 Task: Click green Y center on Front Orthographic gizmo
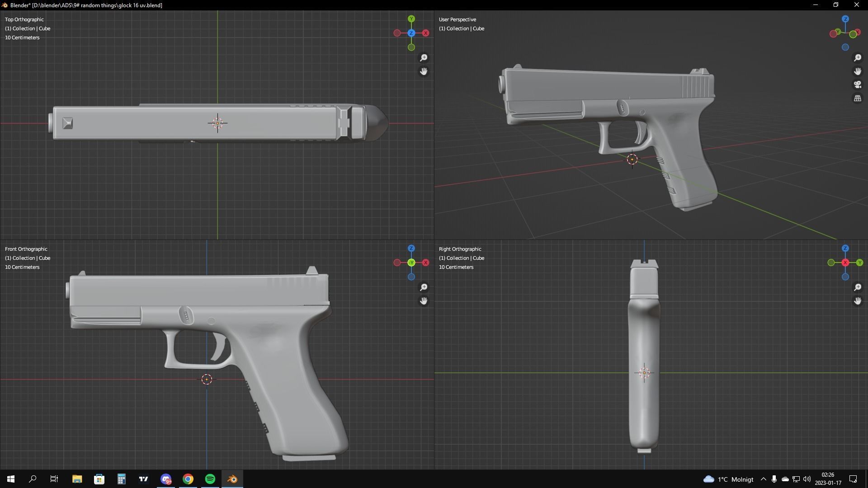(411, 263)
